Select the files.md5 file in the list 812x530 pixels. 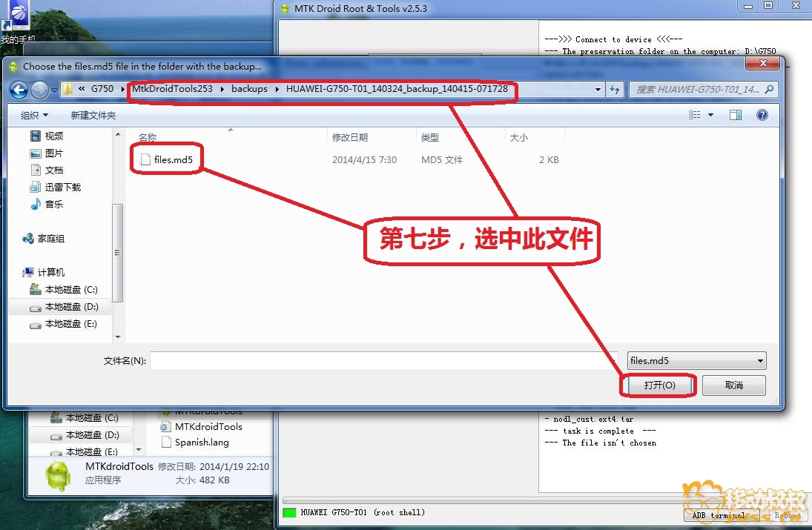click(x=173, y=160)
